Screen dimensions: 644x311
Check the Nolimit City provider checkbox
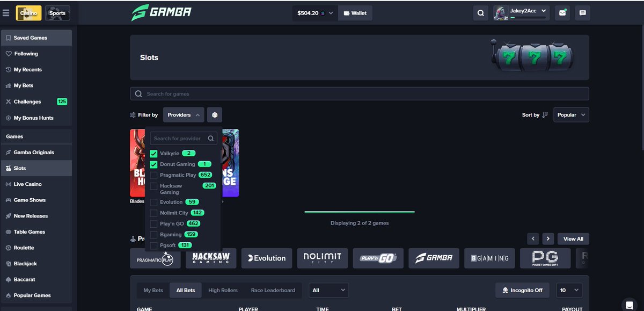point(154,213)
